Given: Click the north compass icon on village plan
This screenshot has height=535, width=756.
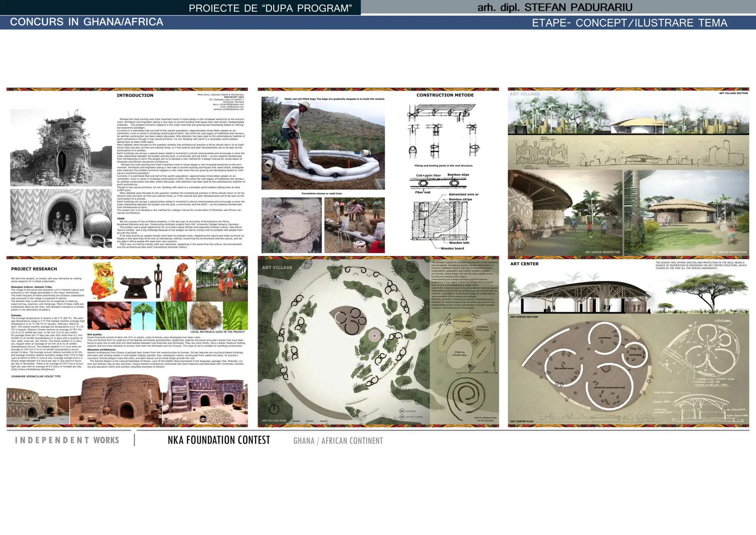Looking at the screenshot, I should click(x=274, y=409).
